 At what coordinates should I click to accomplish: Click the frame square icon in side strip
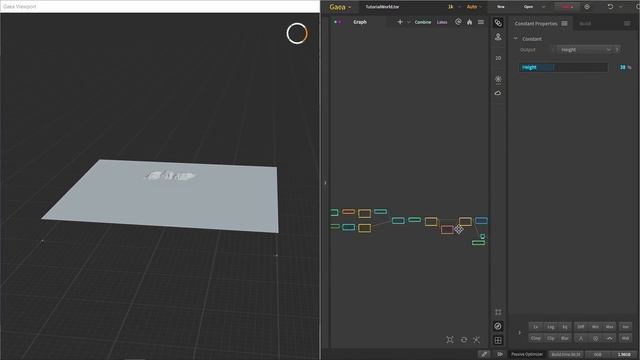(x=498, y=312)
